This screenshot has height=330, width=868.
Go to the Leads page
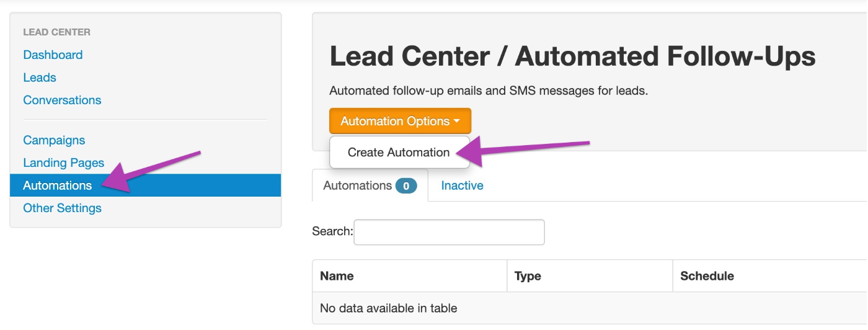[x=40, y=78]
